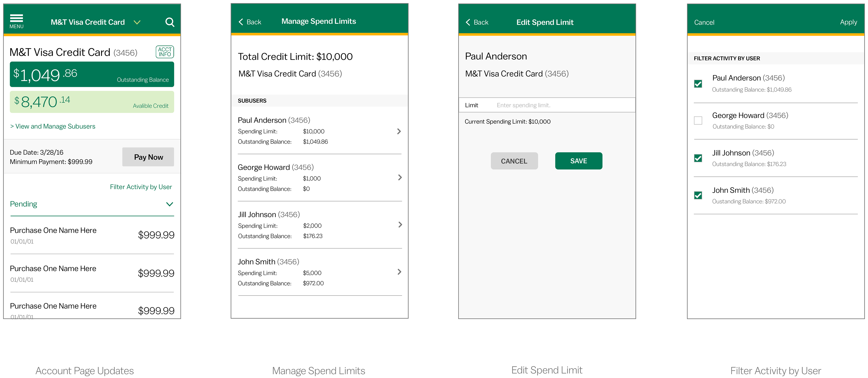The width and height of the screenshot is (868, 378).
Task: Open View and Manage Subusers link
Action: tap(53, 126)
